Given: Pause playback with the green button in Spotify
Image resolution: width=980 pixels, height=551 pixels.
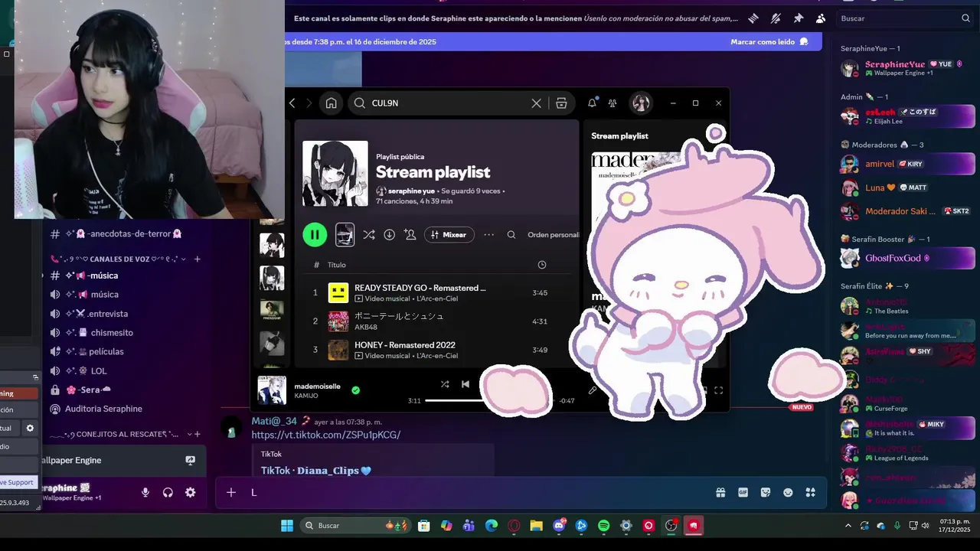Looking at the screenshot, I should (315, 234).
